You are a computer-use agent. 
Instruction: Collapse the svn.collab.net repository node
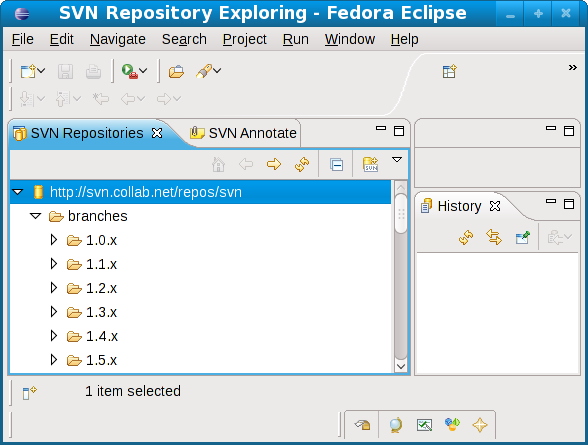(18, 192)
